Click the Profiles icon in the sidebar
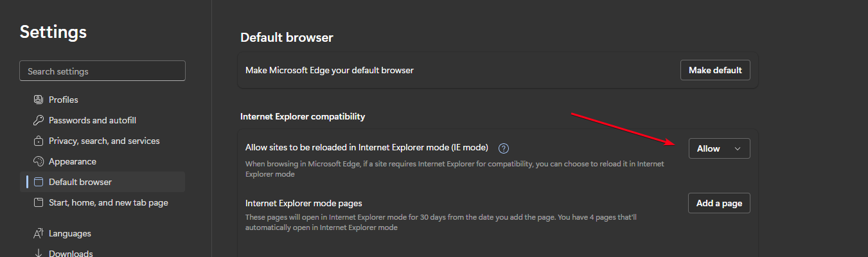868x257 pixels. pyautogui.click(x=38, y=100)
